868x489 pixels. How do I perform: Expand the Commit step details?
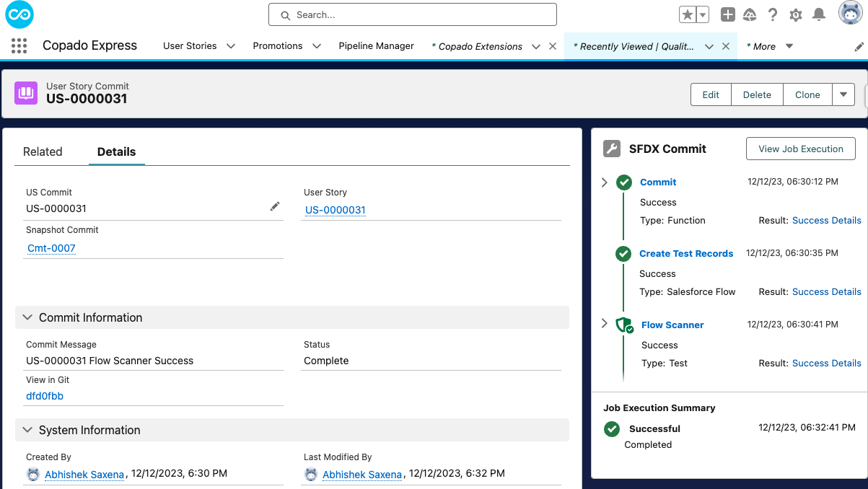click(605, 182)
